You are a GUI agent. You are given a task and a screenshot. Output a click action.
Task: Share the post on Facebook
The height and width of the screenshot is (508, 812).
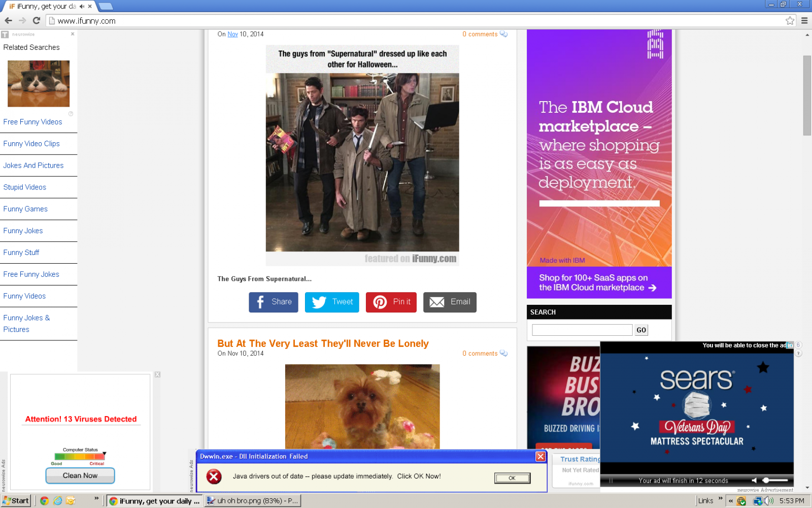273,302
